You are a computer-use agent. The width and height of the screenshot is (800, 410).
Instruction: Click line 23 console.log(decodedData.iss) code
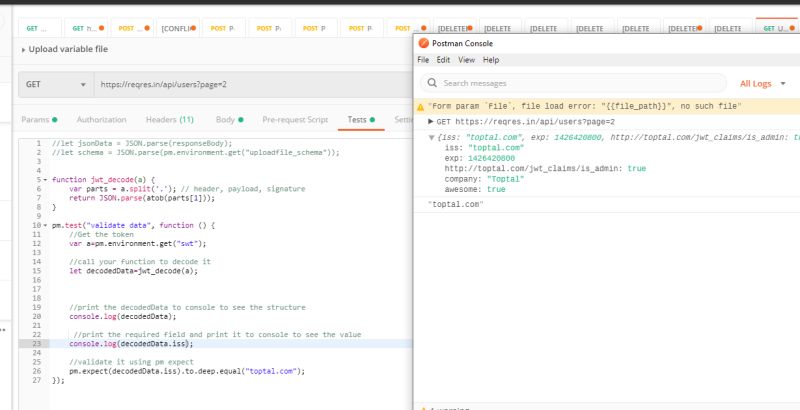pos(131,344)
